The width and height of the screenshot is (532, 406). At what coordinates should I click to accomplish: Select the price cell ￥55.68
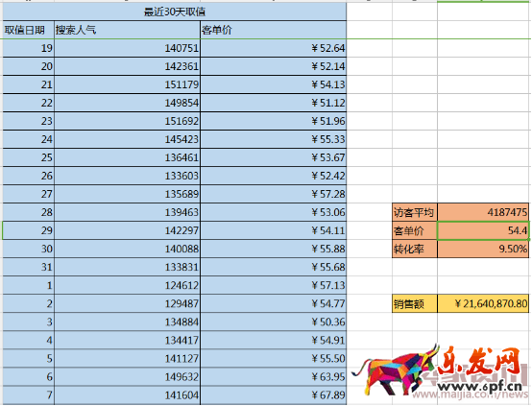[274, 268]
